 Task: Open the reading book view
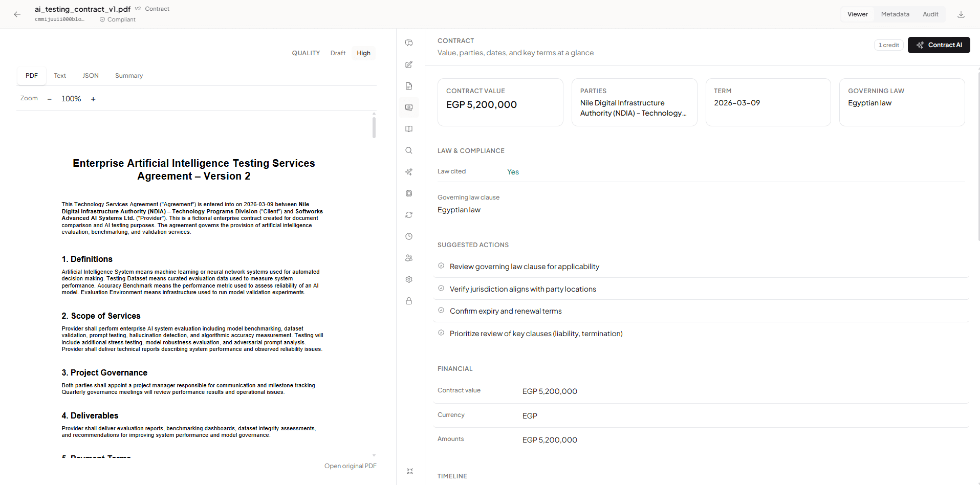(408, 128)
